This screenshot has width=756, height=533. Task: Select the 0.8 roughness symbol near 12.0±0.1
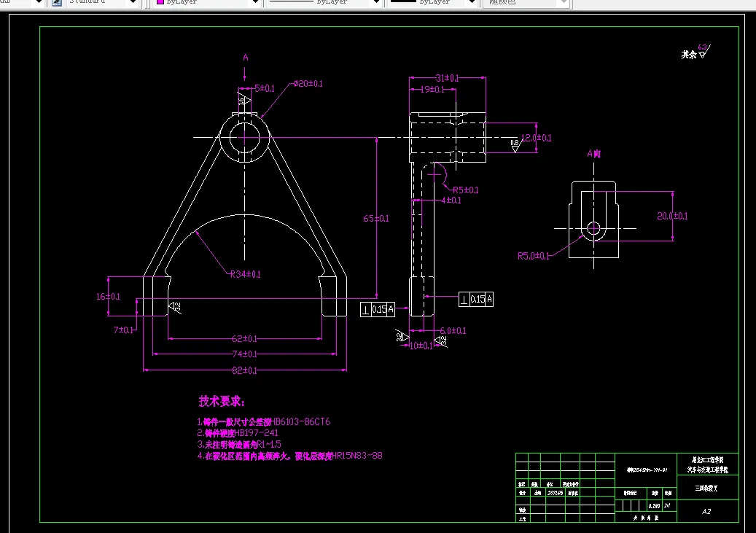click(515, 145)
